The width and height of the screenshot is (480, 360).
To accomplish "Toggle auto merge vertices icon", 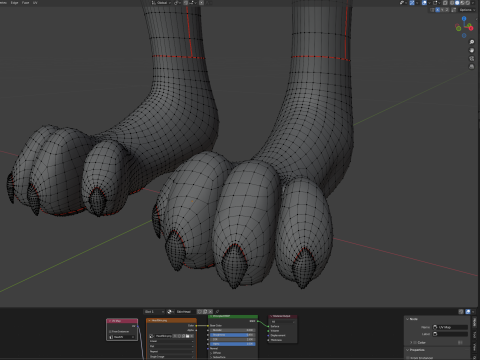I will coord(453,10).
